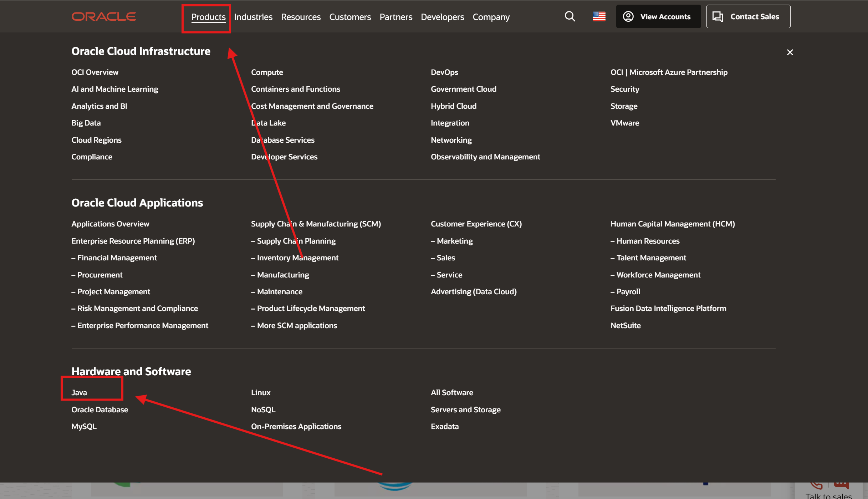Screen dimensions: 868x499
Task: Open AI and Machine Learning link
Action: click(115, 89)
